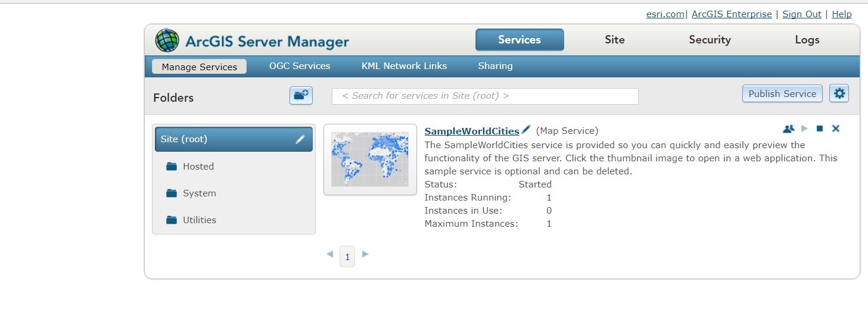Click the Instances Running label
This screenshot has width=868, height=316.
coord(468,198)
